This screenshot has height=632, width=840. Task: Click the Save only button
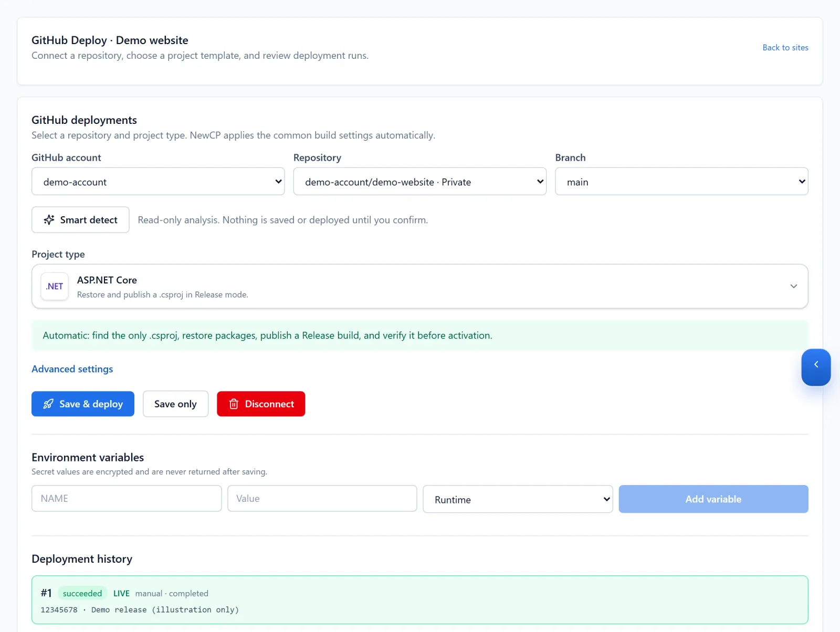(175, 404)
